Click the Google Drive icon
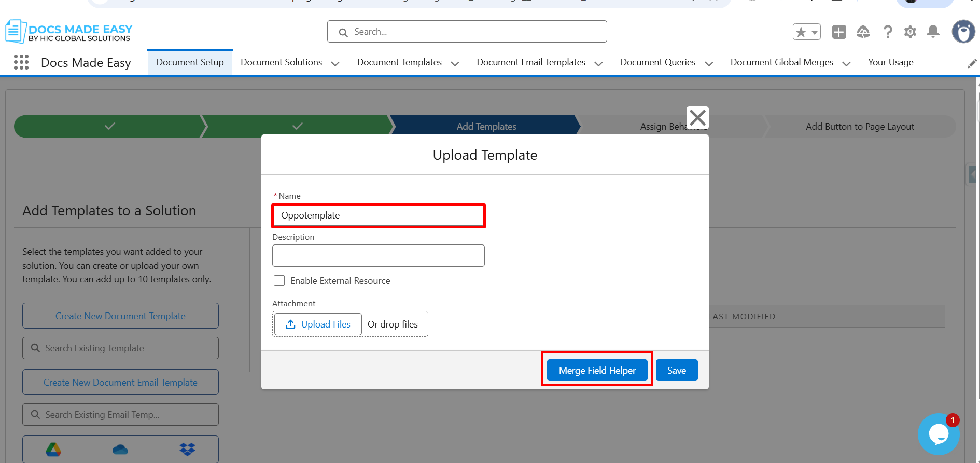 (53, 450)
